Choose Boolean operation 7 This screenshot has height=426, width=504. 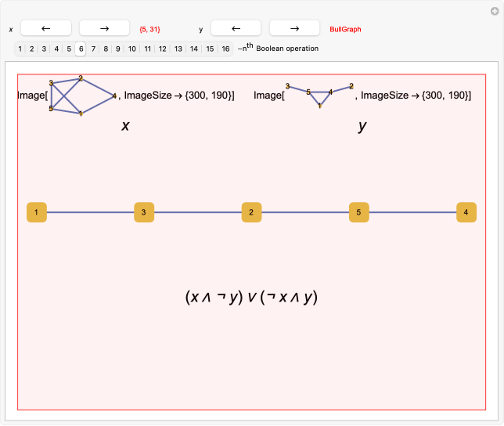pos(93,49)
